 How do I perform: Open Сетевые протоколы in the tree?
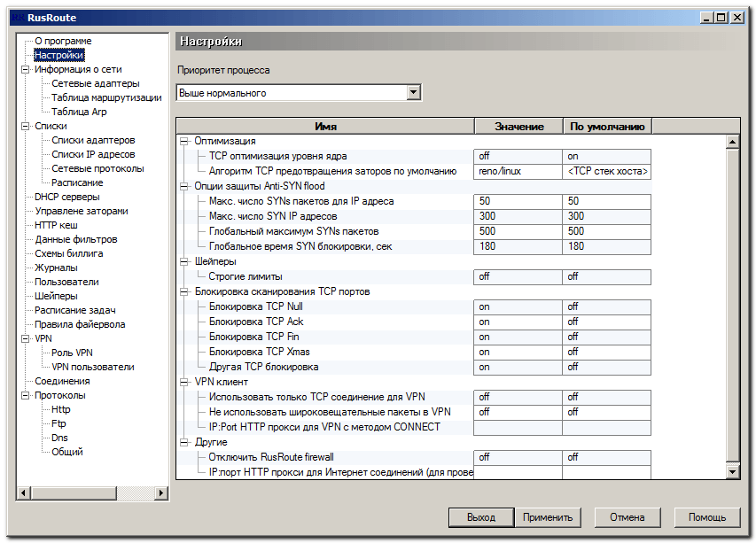tap(97, 168)
